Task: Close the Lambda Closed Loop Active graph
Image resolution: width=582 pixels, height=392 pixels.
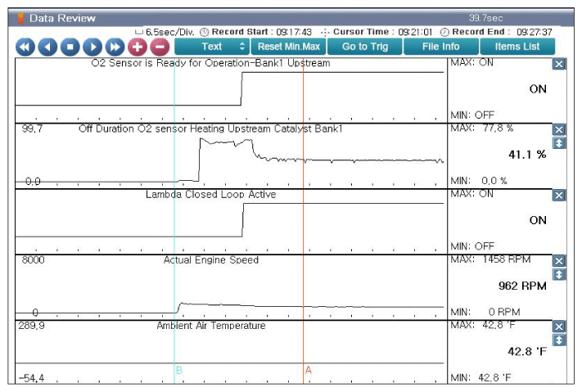Action: click(x=559, y=196)
